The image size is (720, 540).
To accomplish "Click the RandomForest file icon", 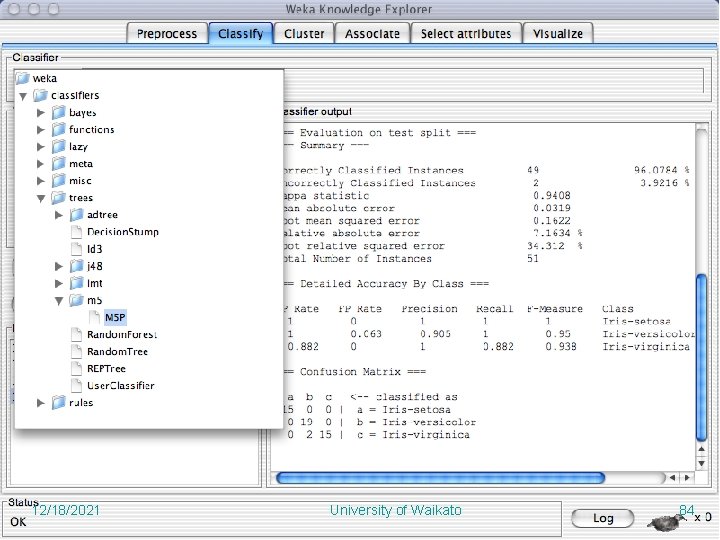I will pyautogui.click(x=77, y=334).
